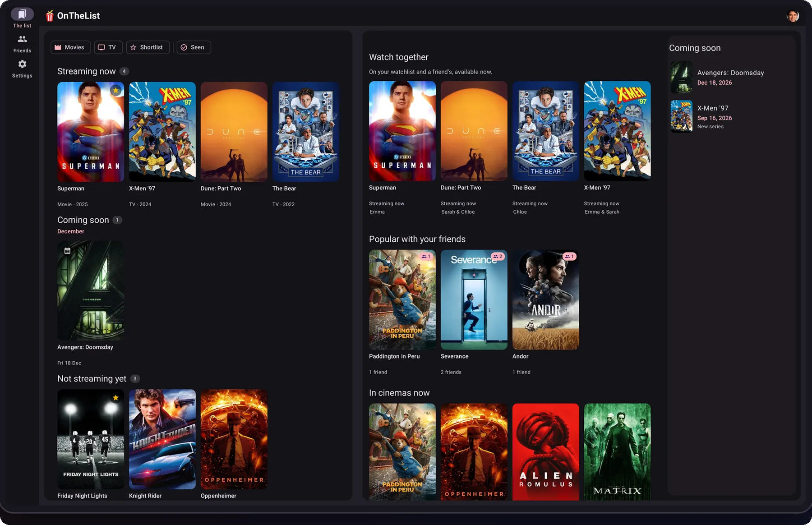This screenshot has height=525, width=812.
Task: Open the Friends section in sidebar
Action: [22, 44]
